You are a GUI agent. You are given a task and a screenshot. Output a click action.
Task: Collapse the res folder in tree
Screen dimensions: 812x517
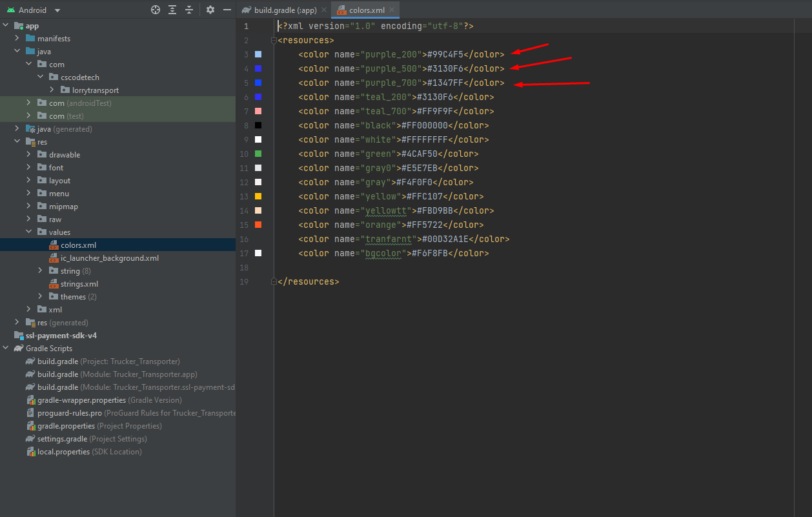point(17,142)
